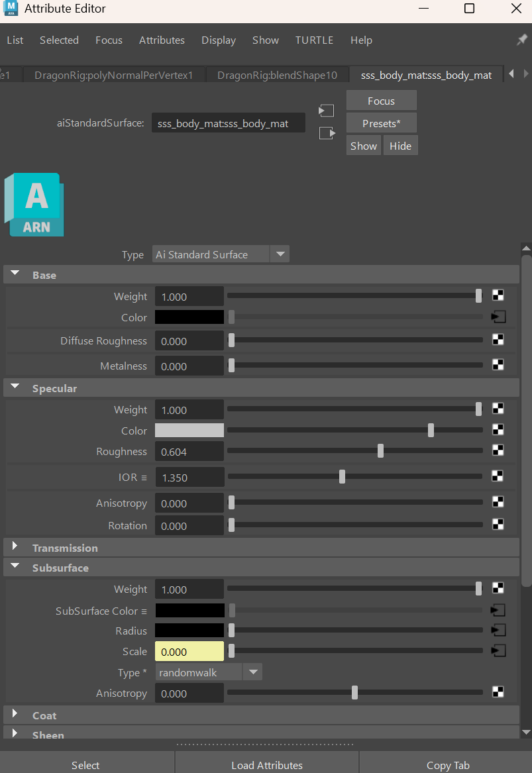This screenshot has width=532, height=773.
Task: Collapse the Specular section
Action: [x=15, y=387]
